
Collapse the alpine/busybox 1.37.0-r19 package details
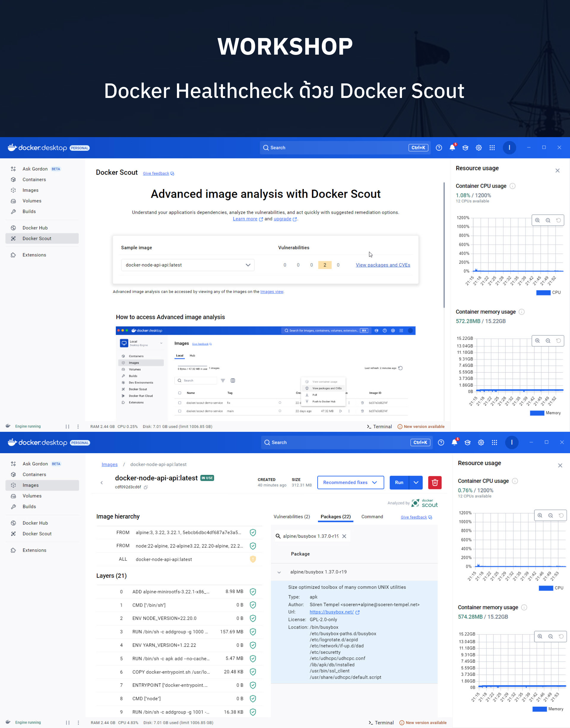pyautogui.click(x=279, y=572)
